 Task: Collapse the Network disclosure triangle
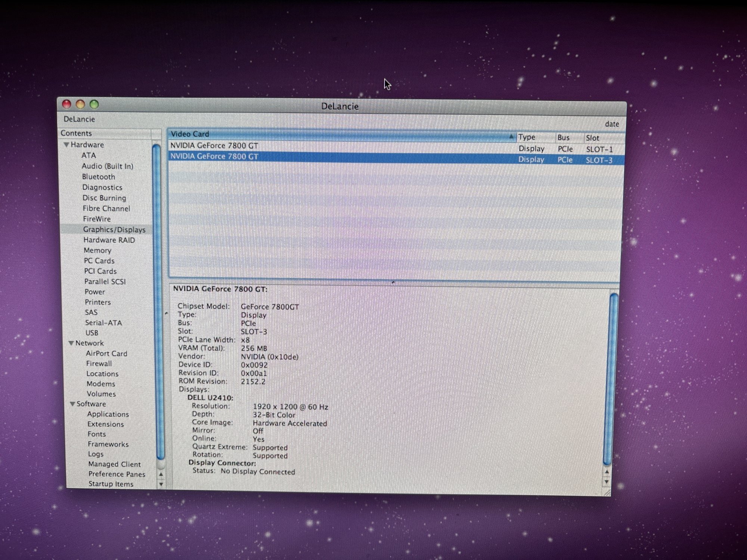coord(71,343)
